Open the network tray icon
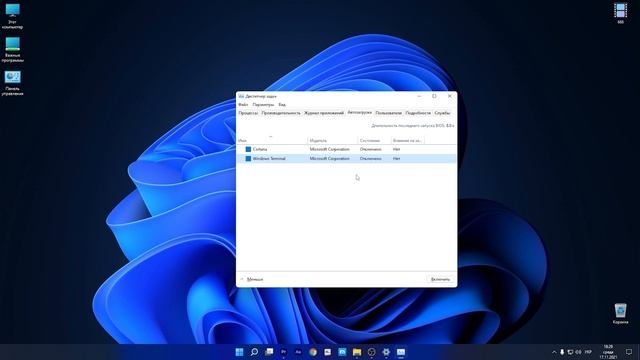Image resolution: width=640 pixels, height=360 pixels. 570,352
